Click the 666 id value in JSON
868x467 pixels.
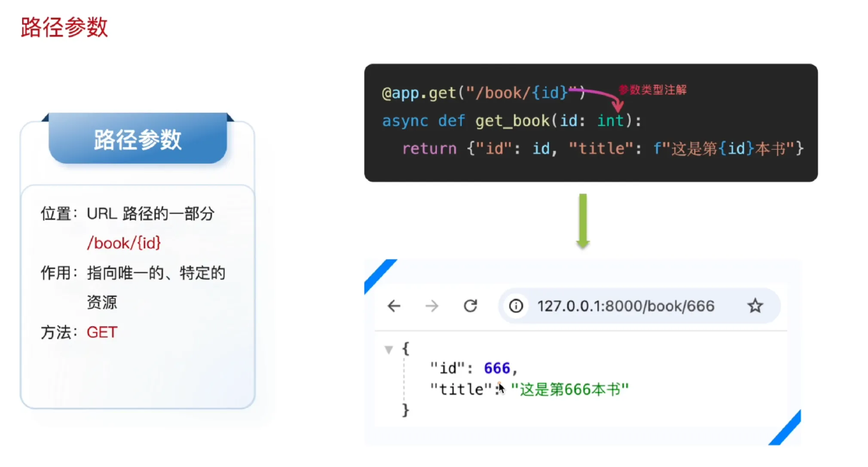[497, 369]
